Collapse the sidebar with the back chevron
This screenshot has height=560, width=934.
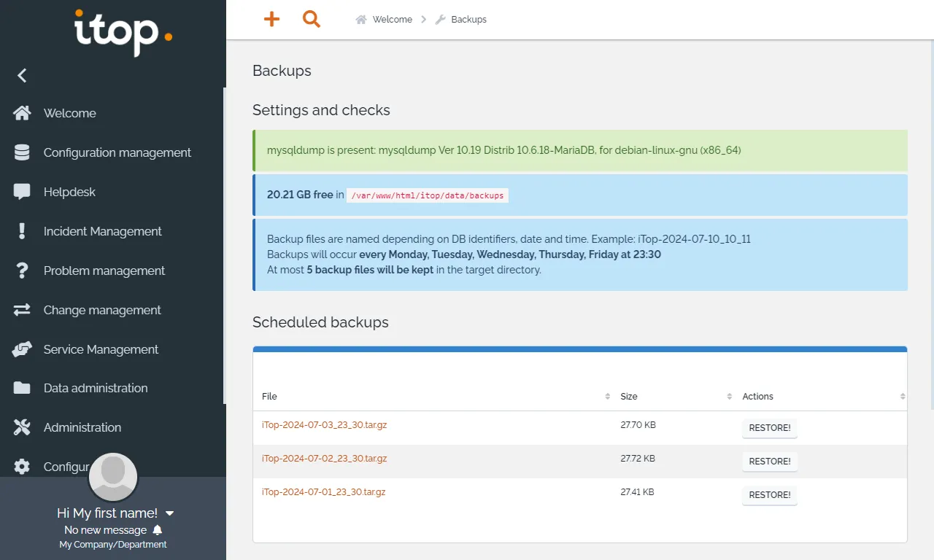[22, 75]
